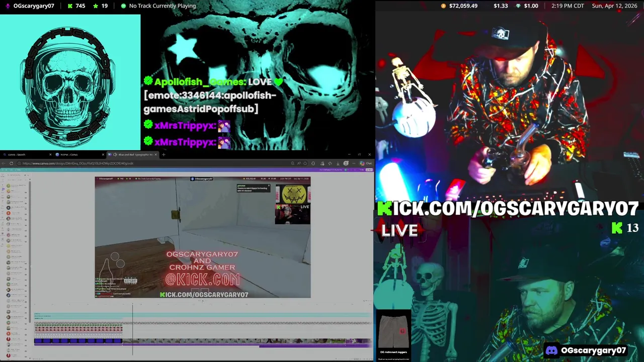The height and width of the screenshot is (362, 644).
Task: Close the 'Blue and Red Typographic' tab
Action: click(156, 154)
